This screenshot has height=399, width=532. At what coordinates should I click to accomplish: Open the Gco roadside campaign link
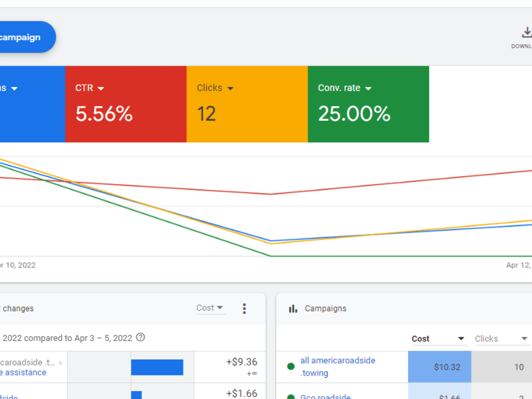pos(326,396)
